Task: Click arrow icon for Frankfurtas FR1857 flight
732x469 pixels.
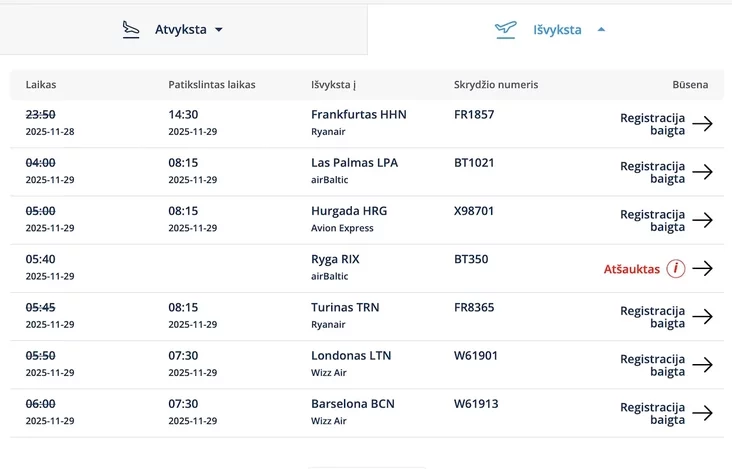Action: click(703, 124)
